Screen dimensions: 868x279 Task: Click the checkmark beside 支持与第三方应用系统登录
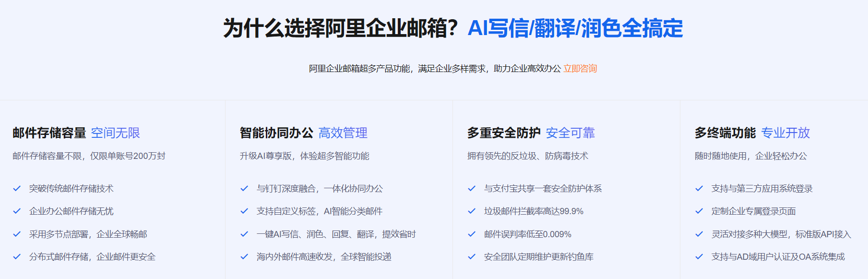click(699, 188)
